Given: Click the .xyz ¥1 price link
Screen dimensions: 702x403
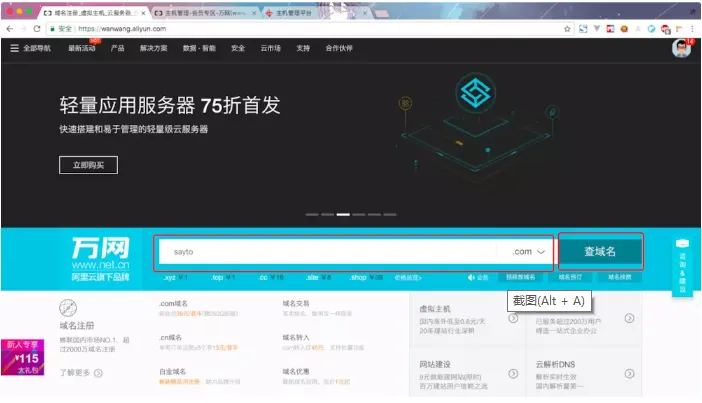Looking at the screenshot, I should pos(175,278).
